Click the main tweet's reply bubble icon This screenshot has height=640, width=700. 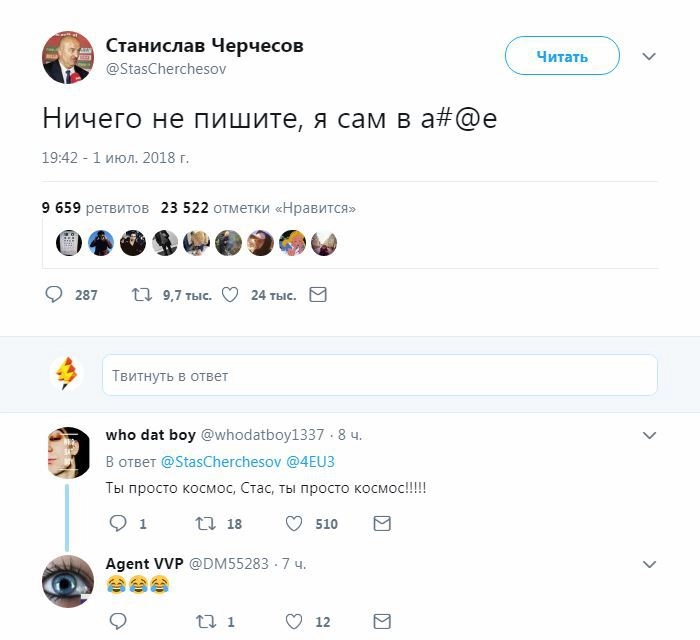pyautogui.click(x=54, y=295)
